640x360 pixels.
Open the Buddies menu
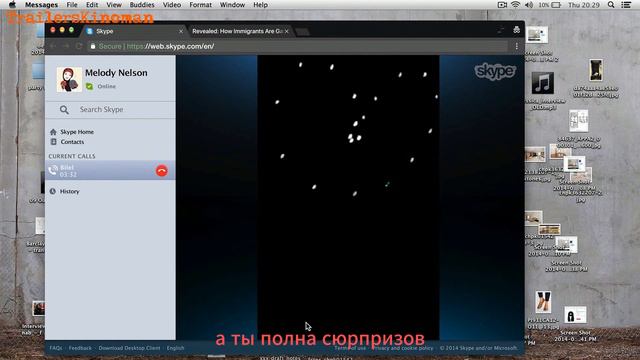coord(142,5)
